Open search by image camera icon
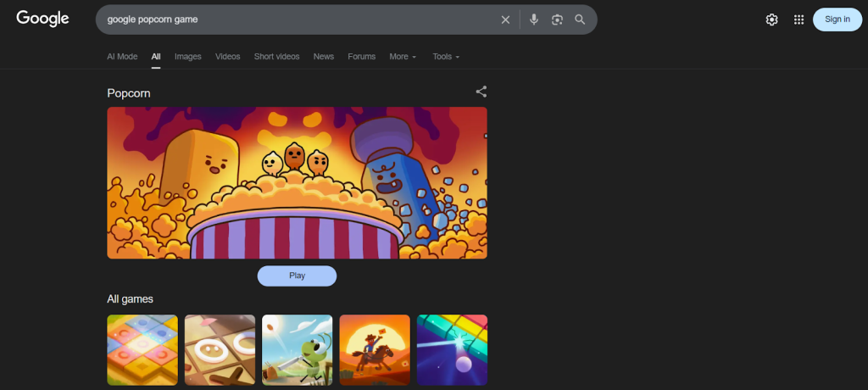The height and width of the screenshot is (390, 868). 557,19
